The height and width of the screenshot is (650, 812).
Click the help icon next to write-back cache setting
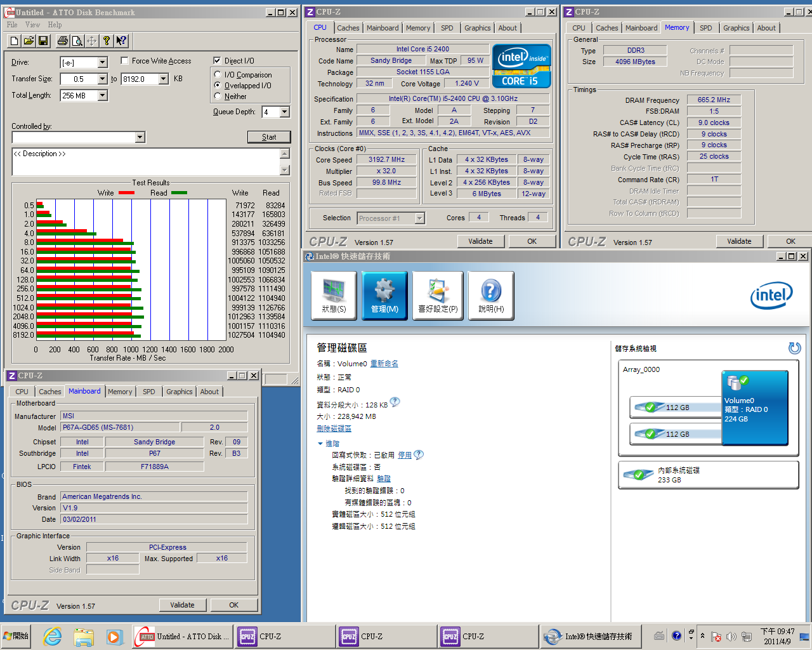[x=418, y=454]
